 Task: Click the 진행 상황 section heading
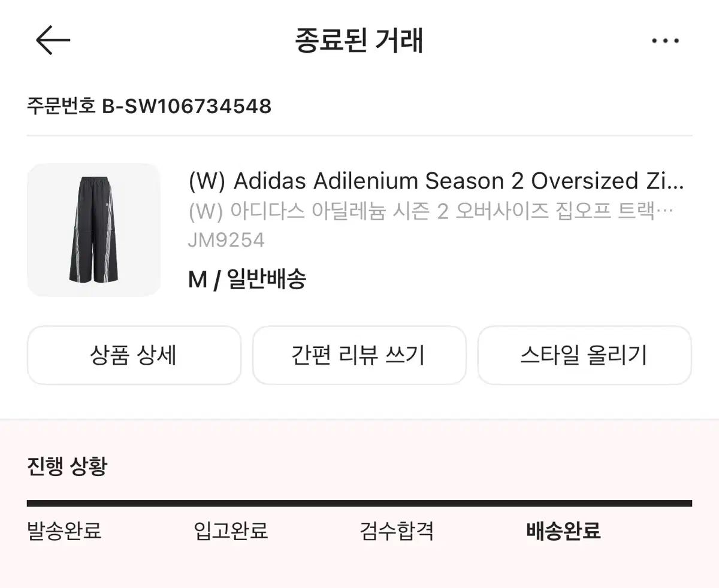(x=67, y=466)
